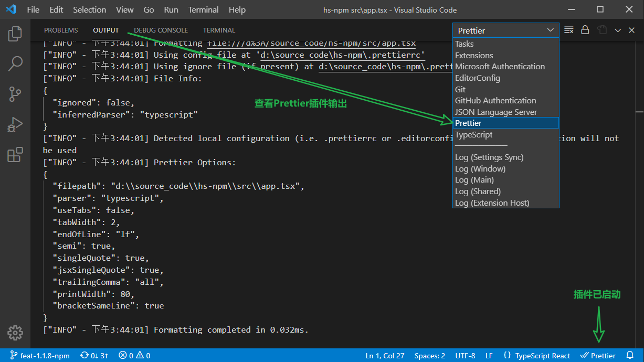The height and width of the screenshot is (362, 644).
Task: Open the Terminal menu
Action: click(x=204, y=10)
